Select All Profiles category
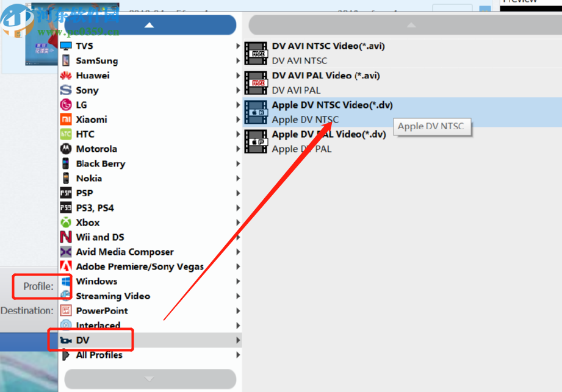562x392 pixels. [x=99, y=355]
